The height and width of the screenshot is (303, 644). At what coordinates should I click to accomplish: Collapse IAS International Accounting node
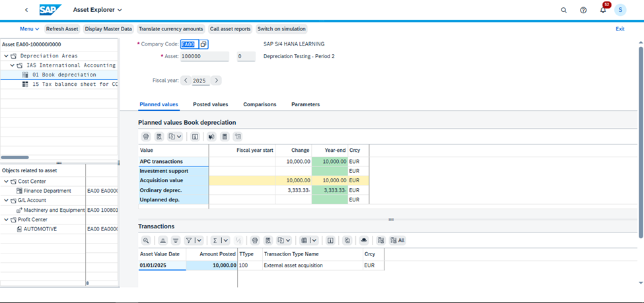tap(13, 65)
